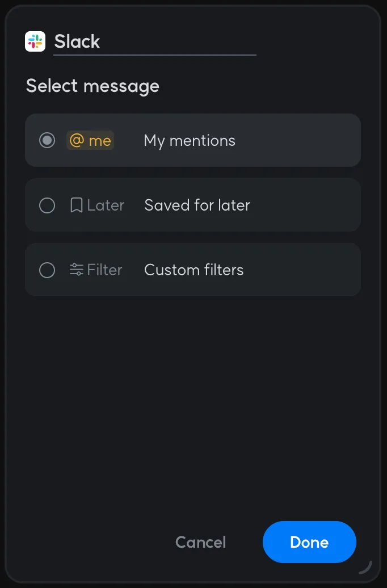Click the orange @ me badge
Image resolution: width=387 pixels, height=588 pixels.
click(90, 140)
